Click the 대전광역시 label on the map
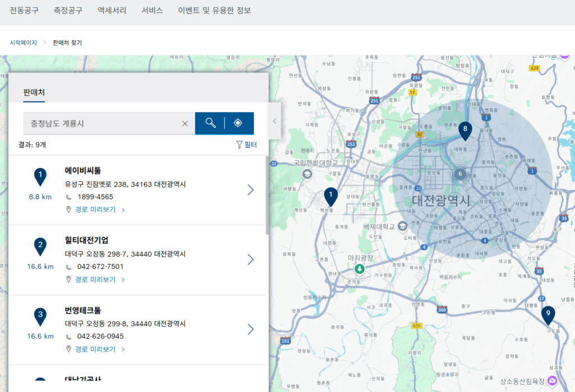Screen dimensions: 575x392 [x=440, y=200]
